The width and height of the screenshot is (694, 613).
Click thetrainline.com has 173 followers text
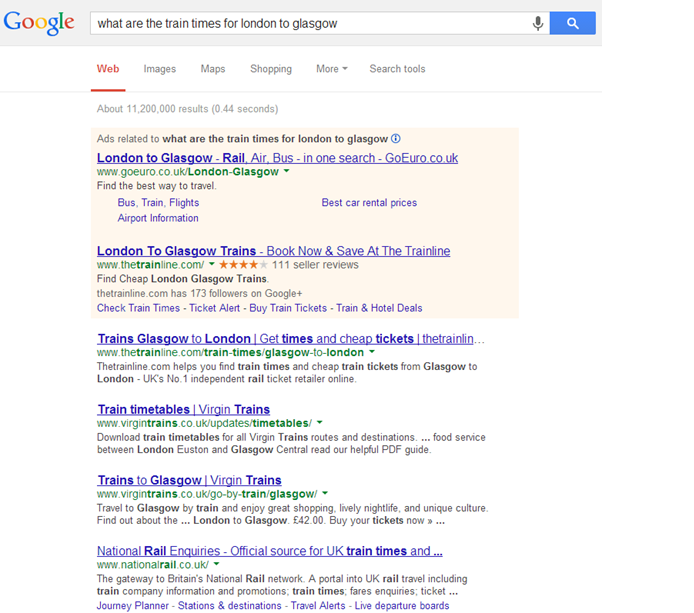point(200,293)
